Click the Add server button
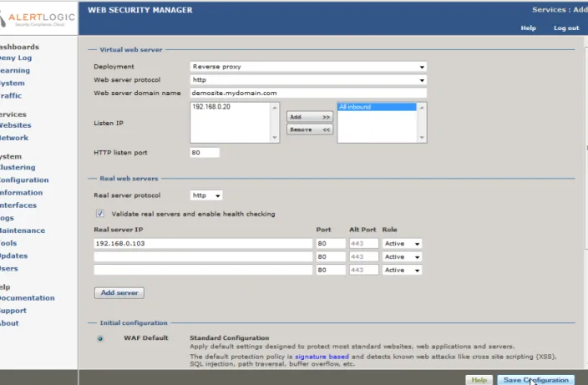 119,293
